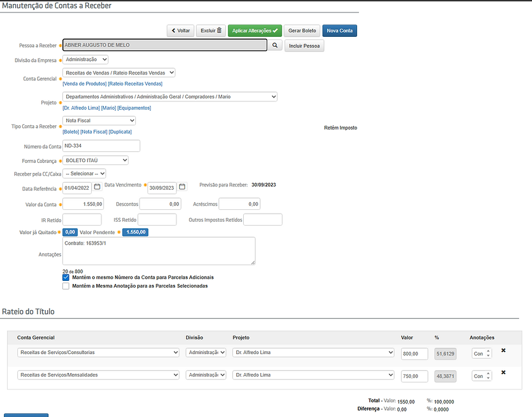
Task: Toggle Mantém o mesmo Número da Conta checkbox
Action: [66, 277]
